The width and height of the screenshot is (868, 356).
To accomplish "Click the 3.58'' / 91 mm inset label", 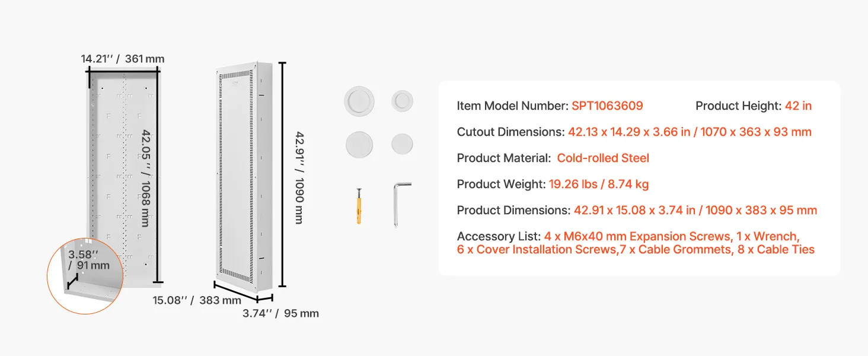I will pos(89,259).
